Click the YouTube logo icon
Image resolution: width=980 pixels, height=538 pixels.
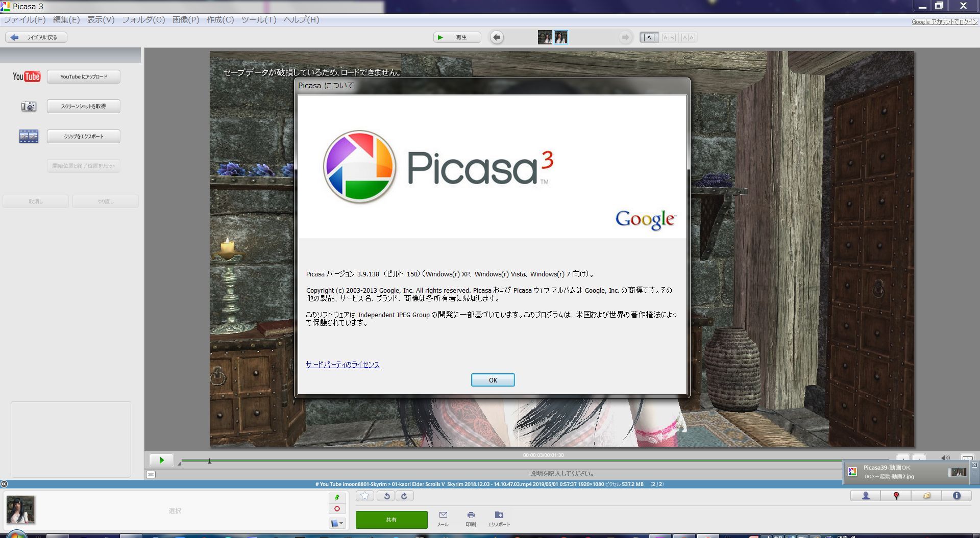[27, 76]
